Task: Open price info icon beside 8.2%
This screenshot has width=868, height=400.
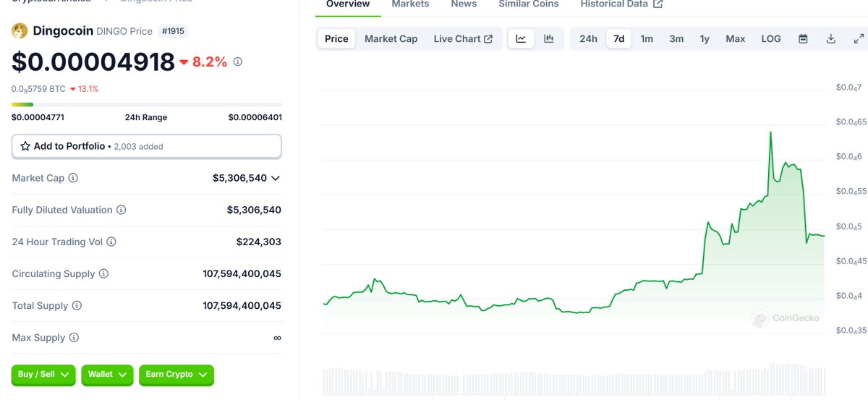Action: 238,61
